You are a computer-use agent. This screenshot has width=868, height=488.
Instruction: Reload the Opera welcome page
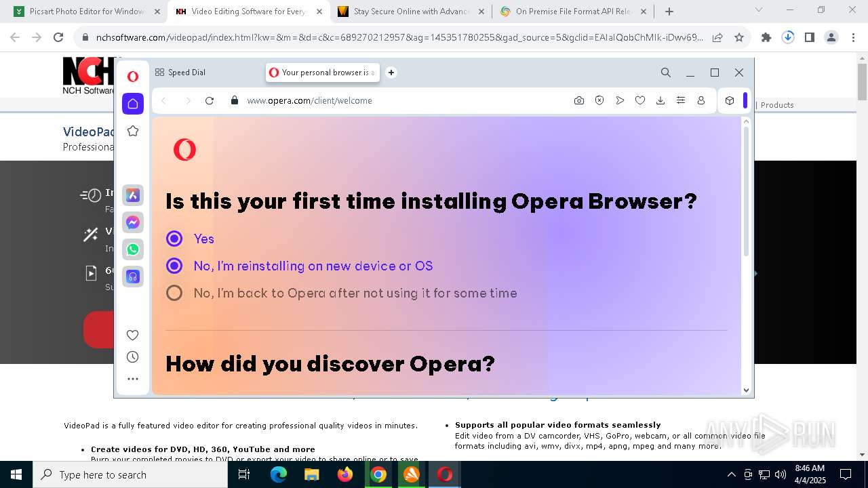click(x=210, y=100)
